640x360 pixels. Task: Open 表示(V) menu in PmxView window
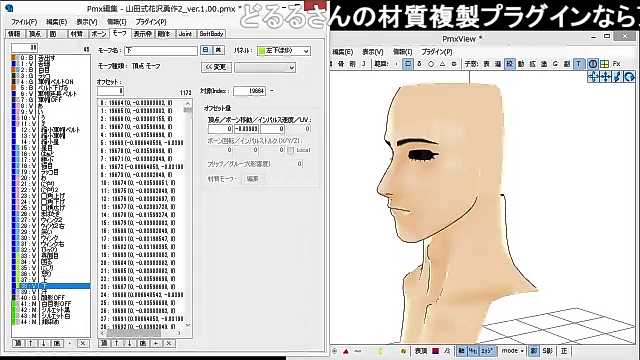372,52
